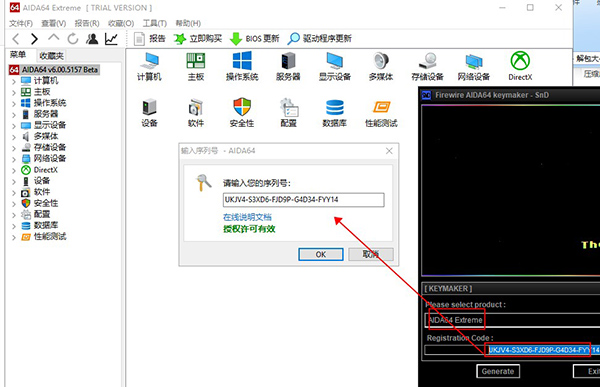This screenshot has width=600, height=387.
Task: Go up one level with the up arrow
Action: [x=54, y=38]
